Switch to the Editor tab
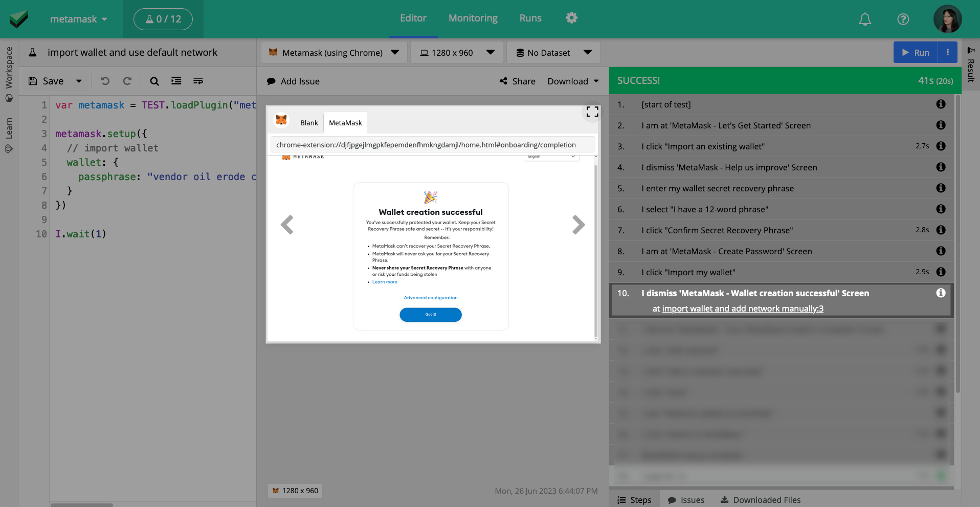The width and height of the screenshot is (980, 507). click(x=413, y=18)
